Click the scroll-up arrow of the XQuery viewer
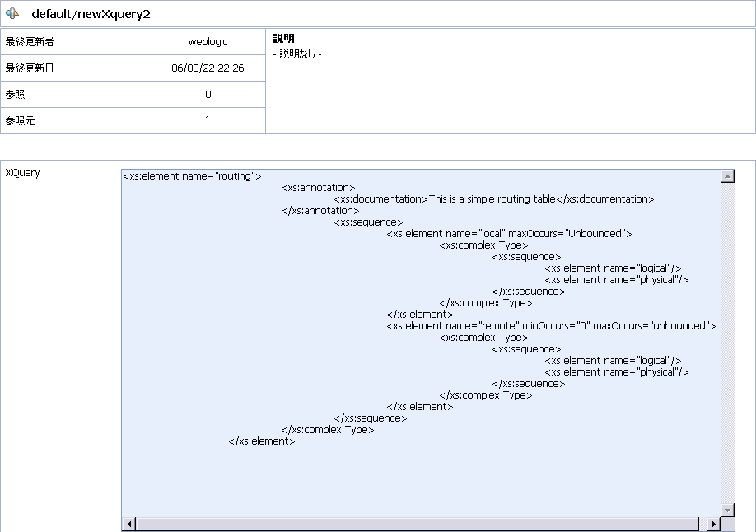Image resolution: width=756 pixels, height=532 pixels. 726,175
